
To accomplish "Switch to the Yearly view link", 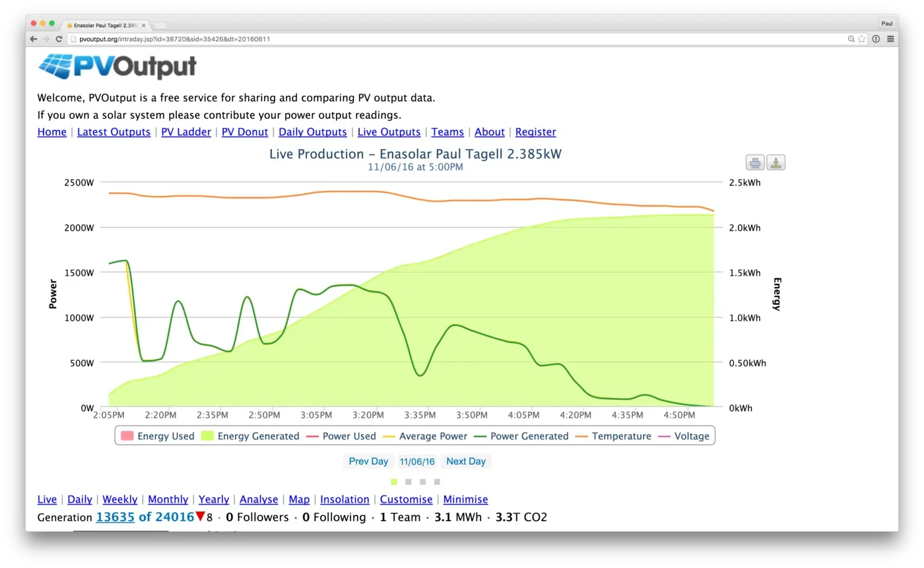I will (214, 499).
